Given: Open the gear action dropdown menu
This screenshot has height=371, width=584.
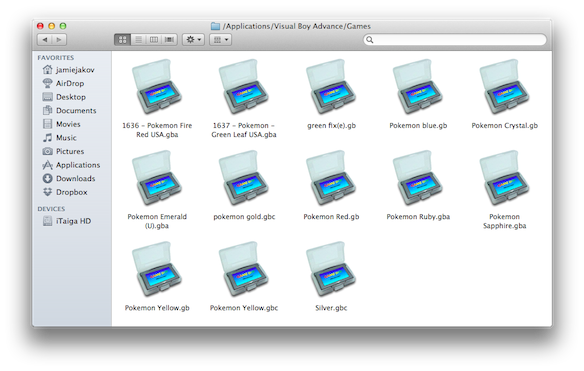Looking at the screenshot, I should click(193, 39).
